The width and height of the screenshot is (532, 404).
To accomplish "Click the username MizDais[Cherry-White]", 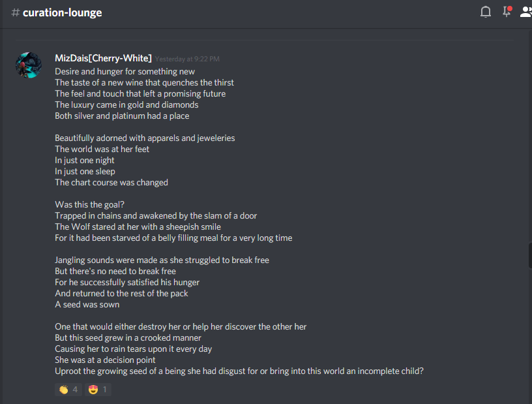I will pos(103,57).
